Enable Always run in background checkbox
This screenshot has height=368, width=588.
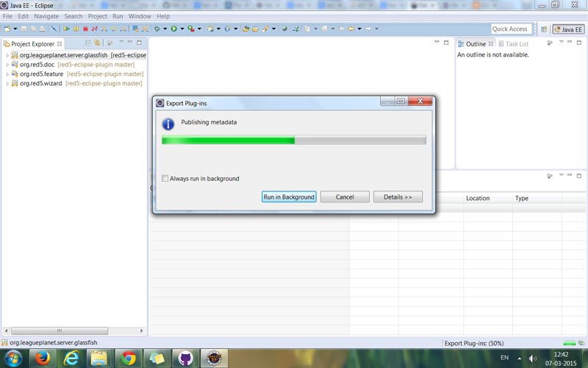click(x=165, y=178)
